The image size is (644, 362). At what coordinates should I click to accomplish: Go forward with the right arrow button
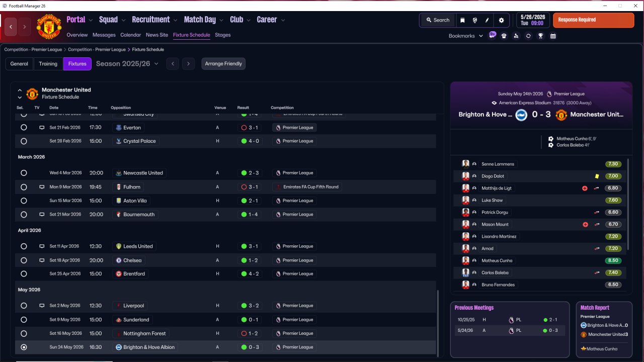click(x=24, y=27)
